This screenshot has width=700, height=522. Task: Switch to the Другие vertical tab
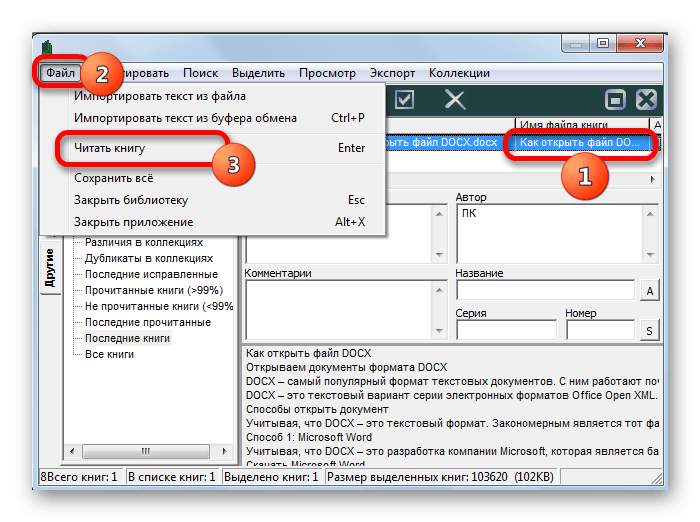[50, 268]
